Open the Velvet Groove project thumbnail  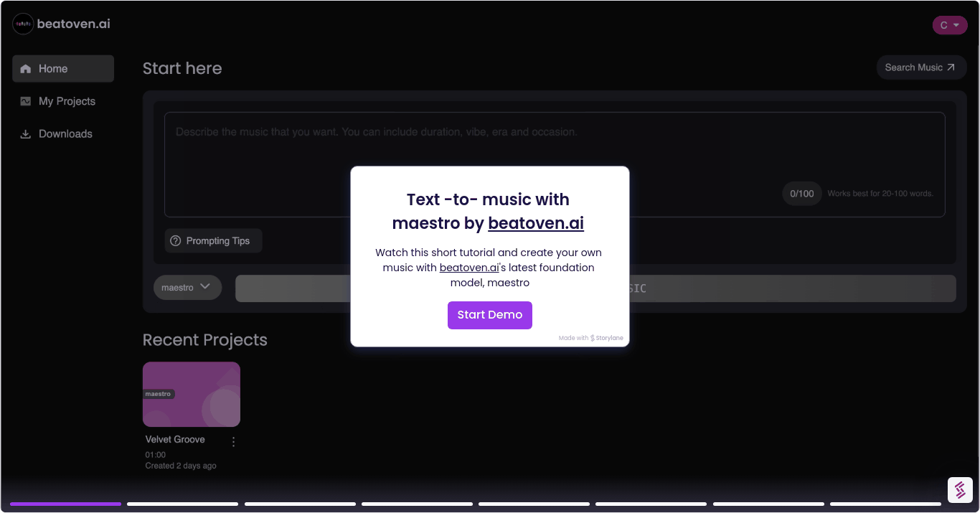192,394
